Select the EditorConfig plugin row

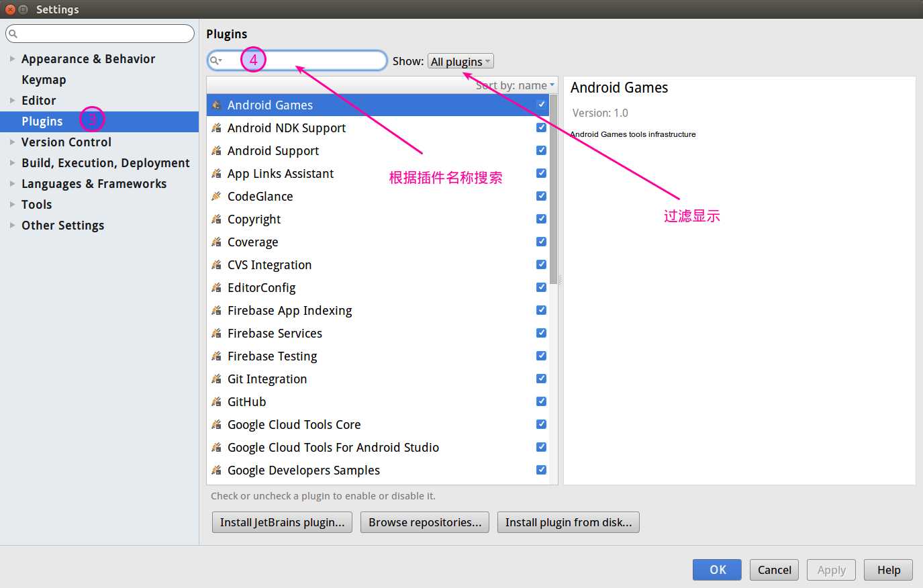[378, 287]
